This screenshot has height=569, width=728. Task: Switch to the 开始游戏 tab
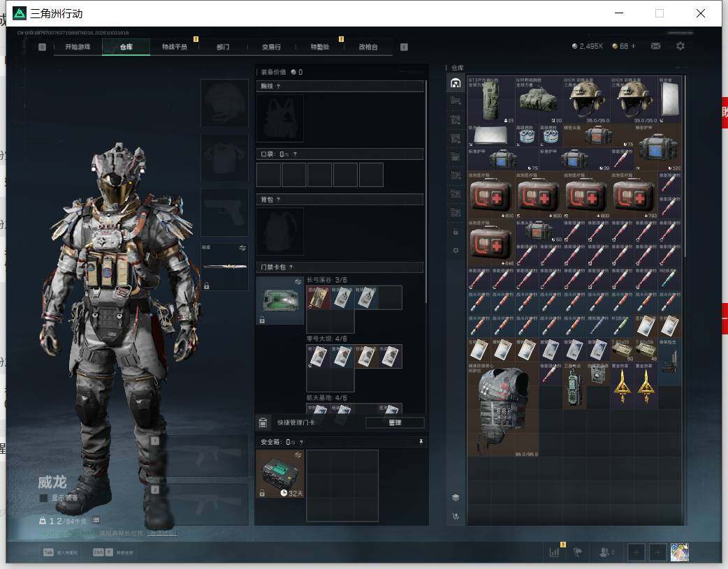[x=78, y=47]
